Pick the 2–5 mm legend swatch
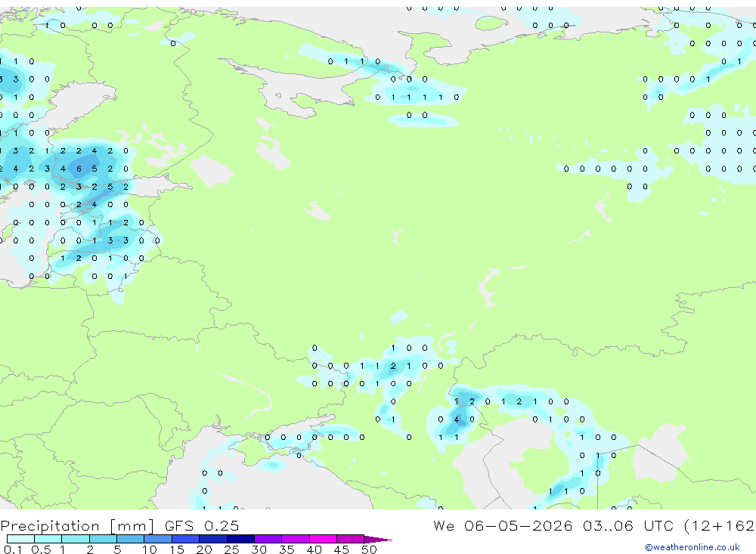 103,539
